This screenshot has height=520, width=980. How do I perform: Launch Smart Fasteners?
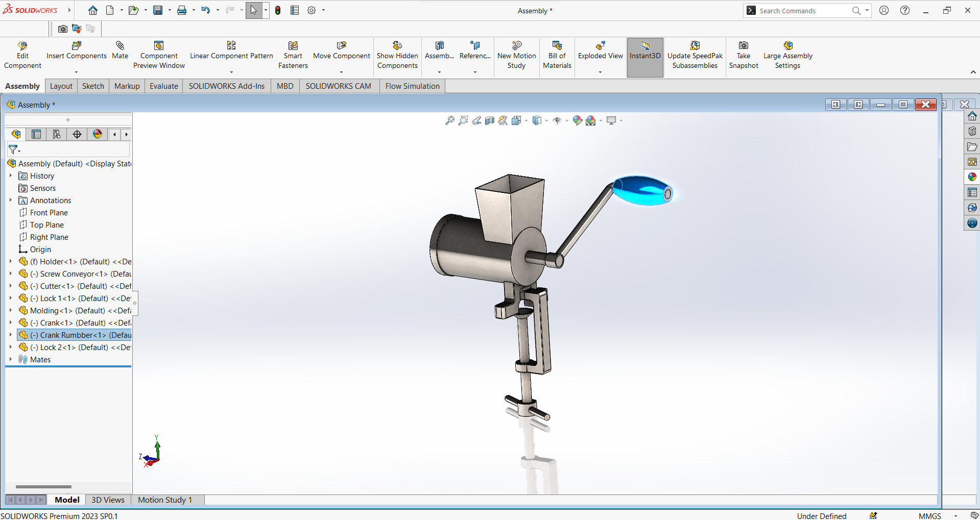click(293, 55)
